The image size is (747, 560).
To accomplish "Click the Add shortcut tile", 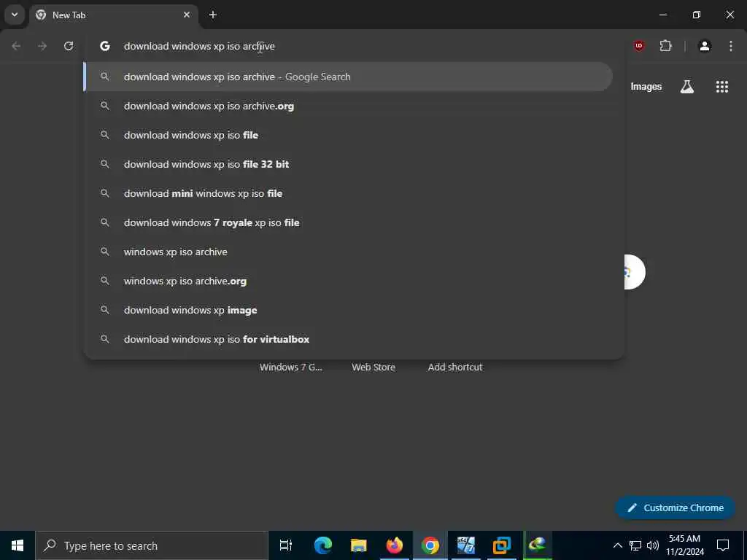I will point(455,367).
